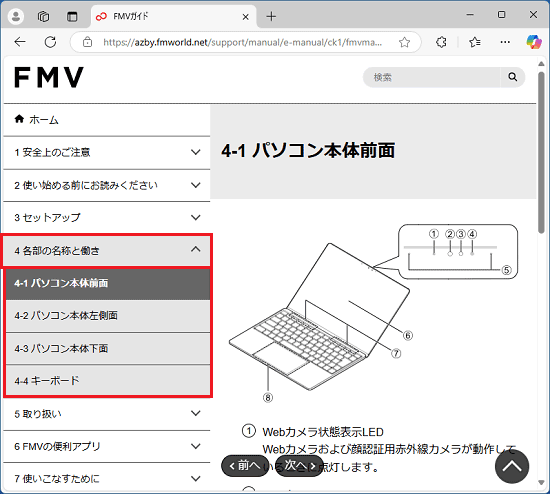
Task: Expand 7 使いこなすために section
Action: [x=107, y=479]
